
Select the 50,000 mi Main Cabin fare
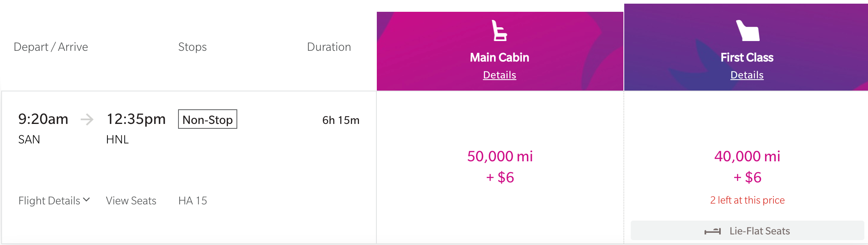(x=500, y=167)
